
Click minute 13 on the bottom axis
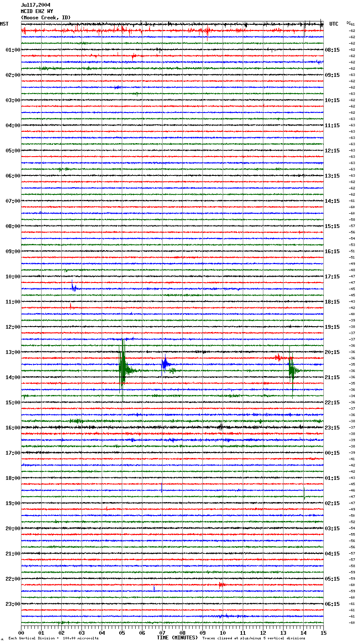pyautogui.click(x=283, y=633)
